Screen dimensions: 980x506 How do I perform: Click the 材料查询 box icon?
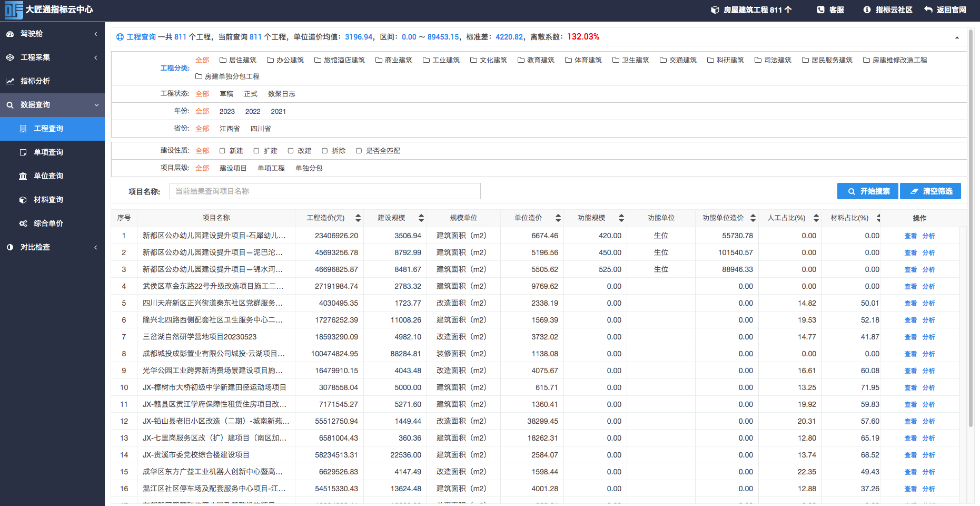(23, 200)
